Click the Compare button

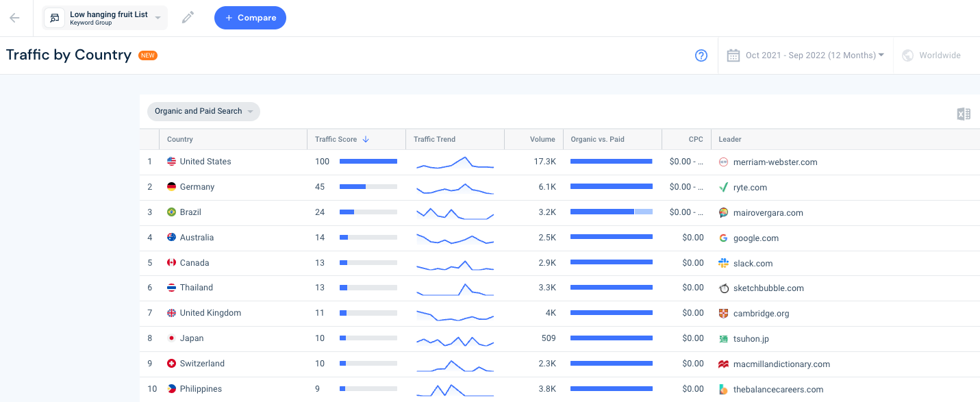tap(250, 18)
